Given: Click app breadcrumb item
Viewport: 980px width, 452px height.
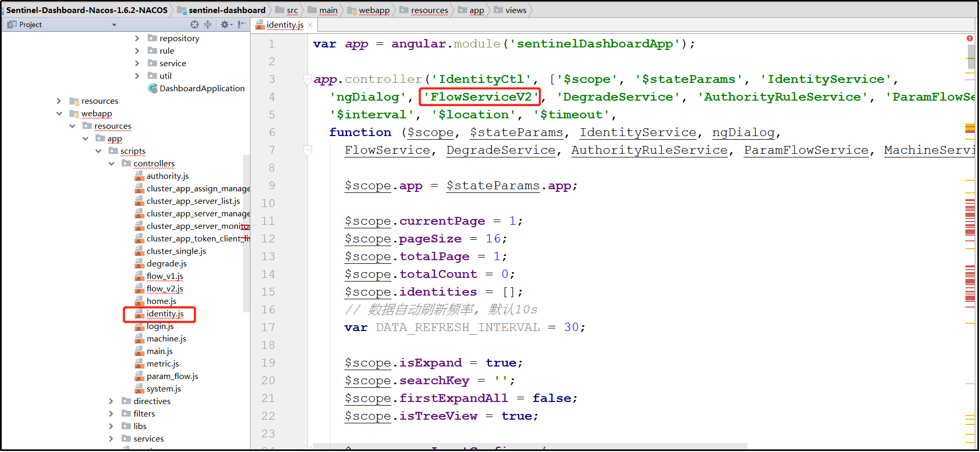Looking at the screenshot, I should [471, 10].
